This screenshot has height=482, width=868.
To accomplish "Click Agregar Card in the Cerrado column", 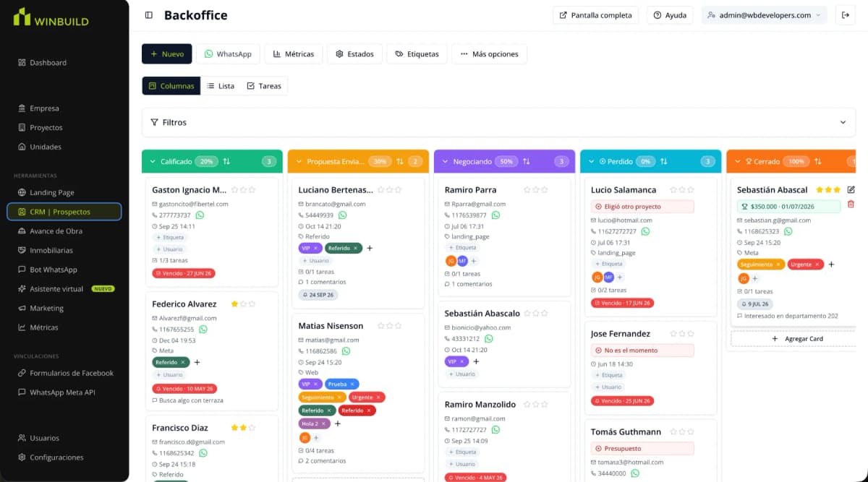I will pyautogui.click(x=796, y=338).
